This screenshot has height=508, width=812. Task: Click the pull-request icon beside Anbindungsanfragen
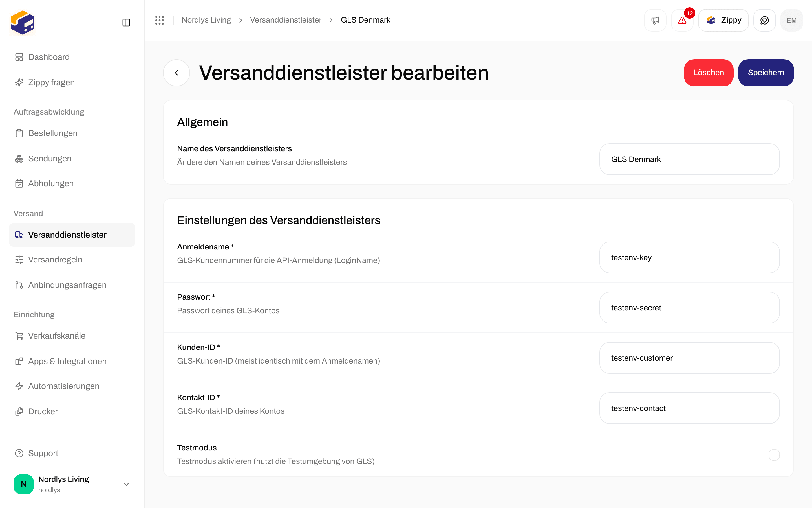(x=19, y=285)
